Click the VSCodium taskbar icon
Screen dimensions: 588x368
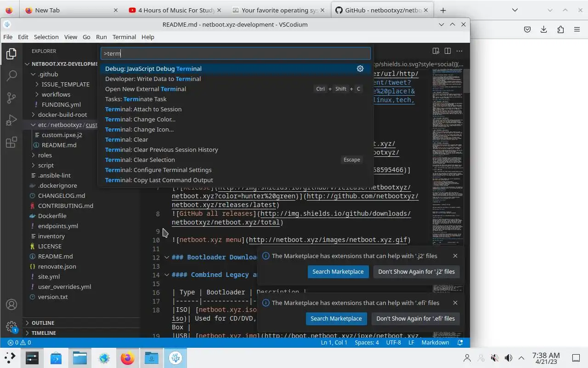(x=175, y=358)
